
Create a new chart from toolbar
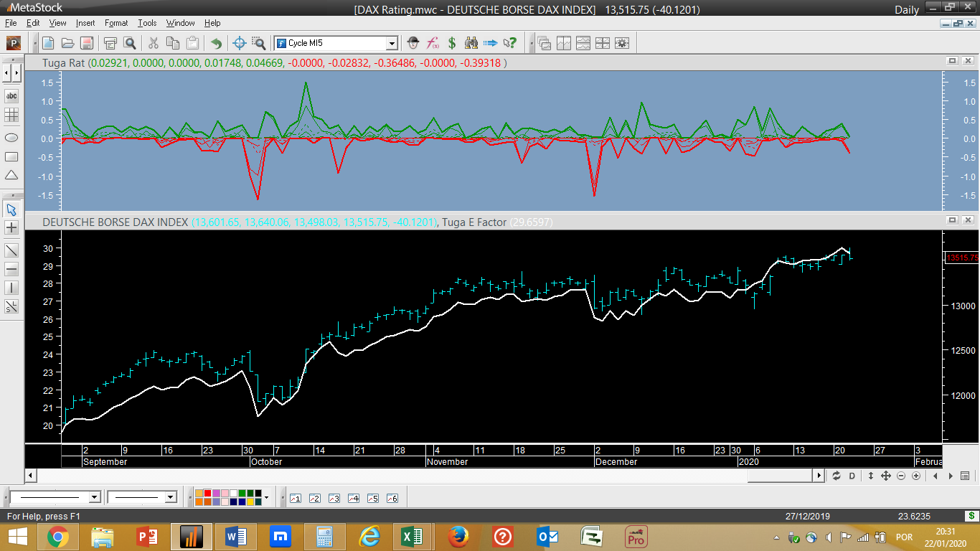click(48, 43)
